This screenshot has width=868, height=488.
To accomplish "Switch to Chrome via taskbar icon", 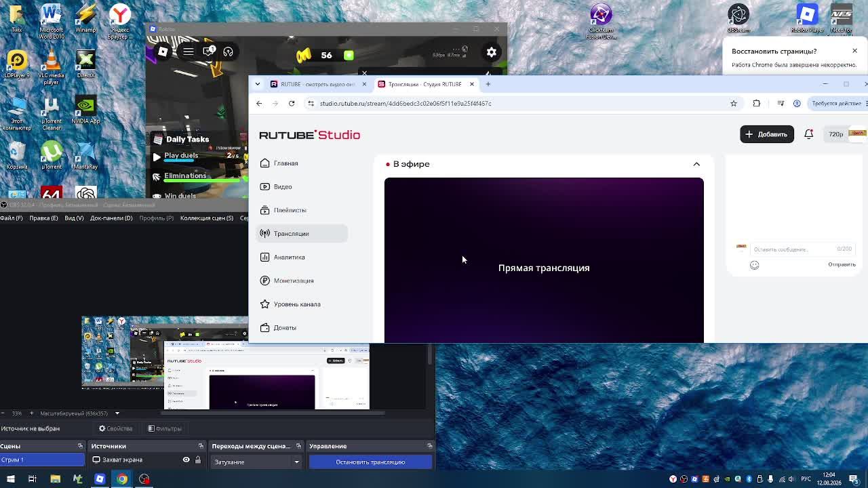I will point(122,479).
